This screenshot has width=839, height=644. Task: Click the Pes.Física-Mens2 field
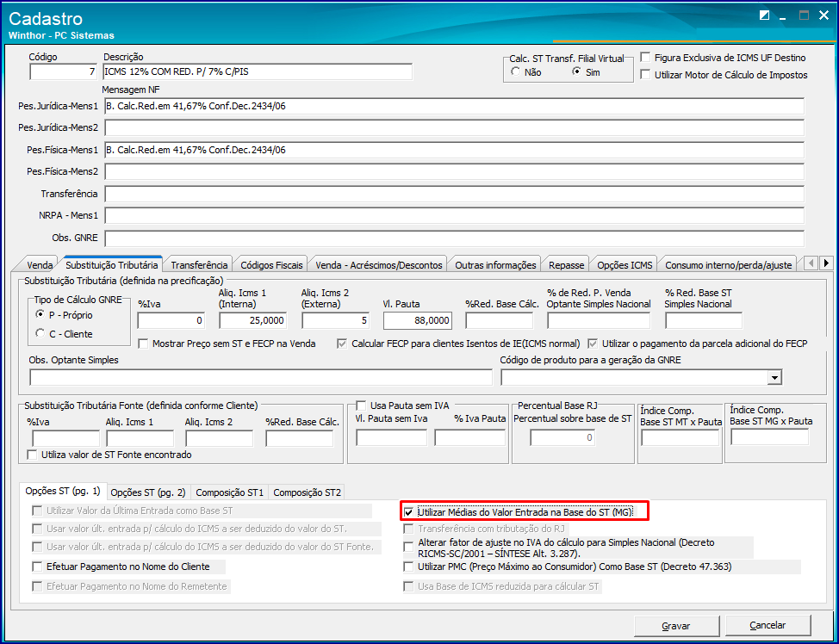(454, 171)
